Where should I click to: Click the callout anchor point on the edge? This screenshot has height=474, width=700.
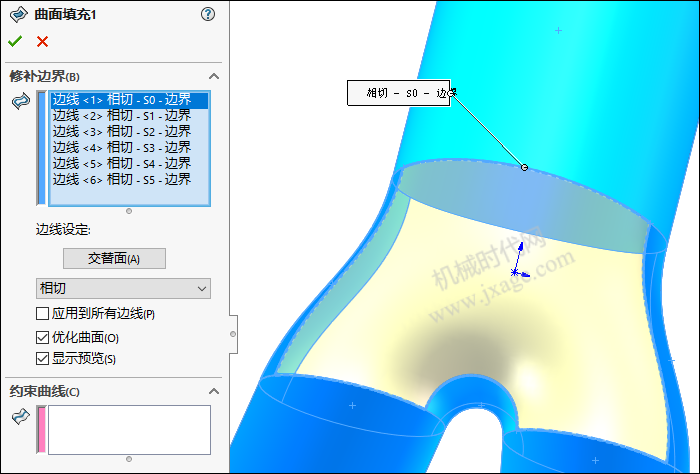click(525, 167)
